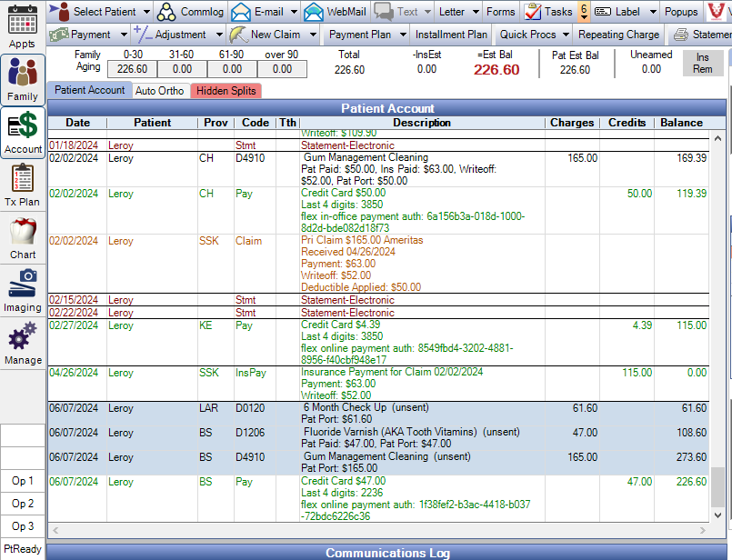Open Commlog entry
Screen dimensions: 732x560
(190, 11)
